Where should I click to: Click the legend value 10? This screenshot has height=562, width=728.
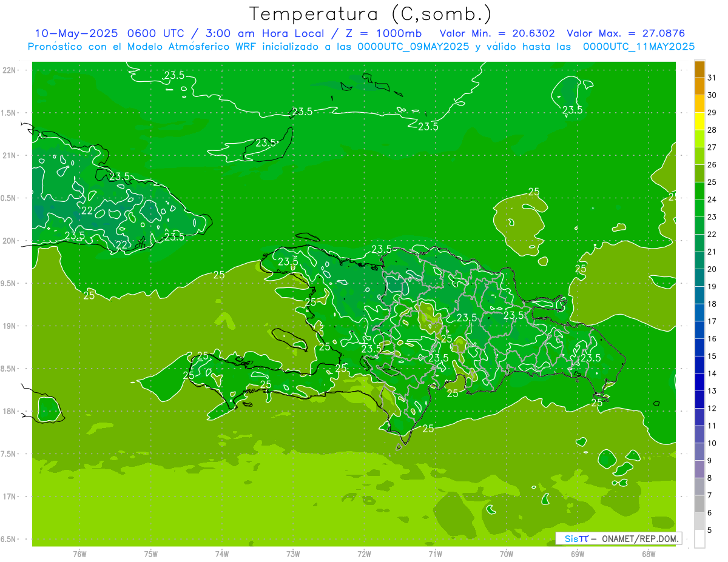pos(712,443)
